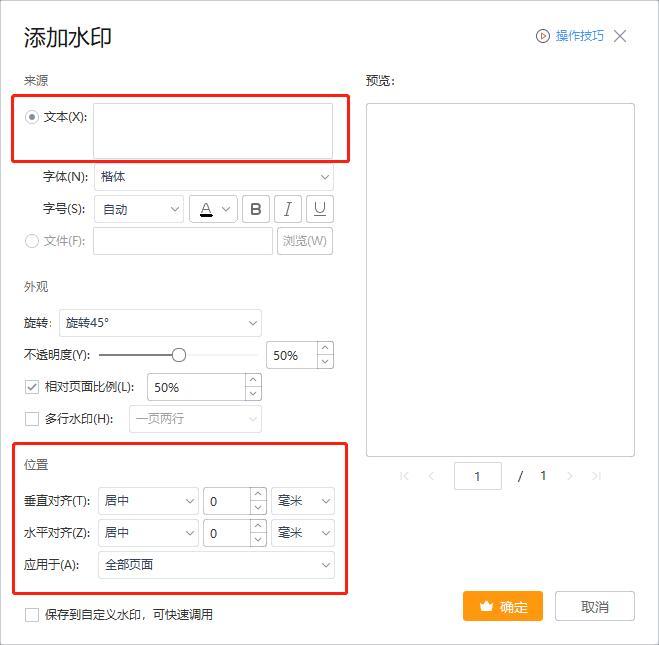Image resolution: width=659 pixels, height=645 pixels.
Task: Increase 垂直对齐 offset with up arrow
Action: (x=258, y=494)
